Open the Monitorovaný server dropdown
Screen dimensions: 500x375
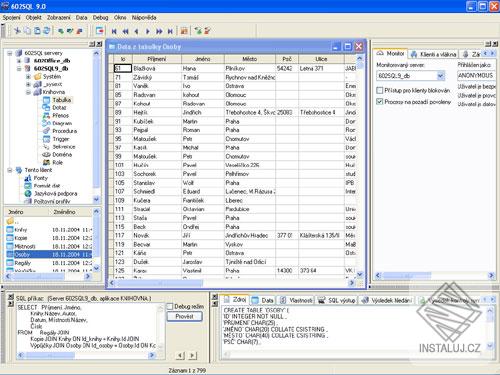[440, 76]
